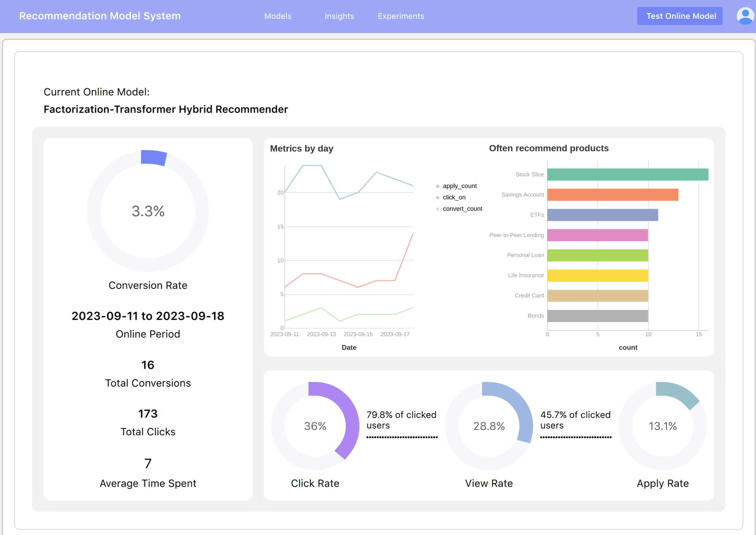Click the Bonds bar in products chart
The image size is (756, 535).
597,316
